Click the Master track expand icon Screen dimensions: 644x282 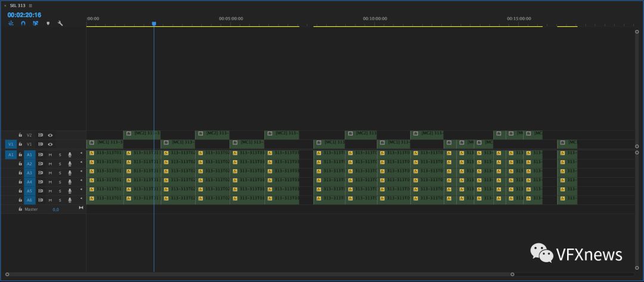[x=81, y=208]
